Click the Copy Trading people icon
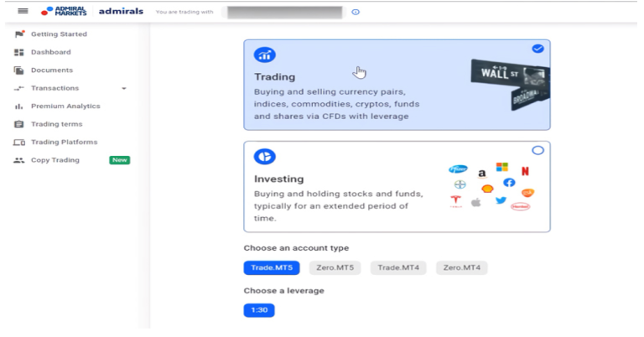 [x=19, y=160]
